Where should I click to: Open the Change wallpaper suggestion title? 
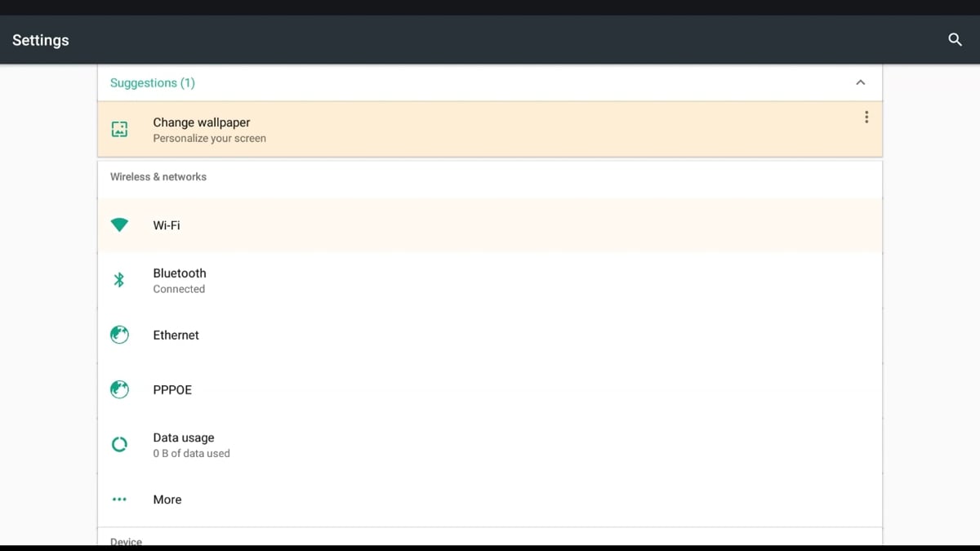coord(202,122)
